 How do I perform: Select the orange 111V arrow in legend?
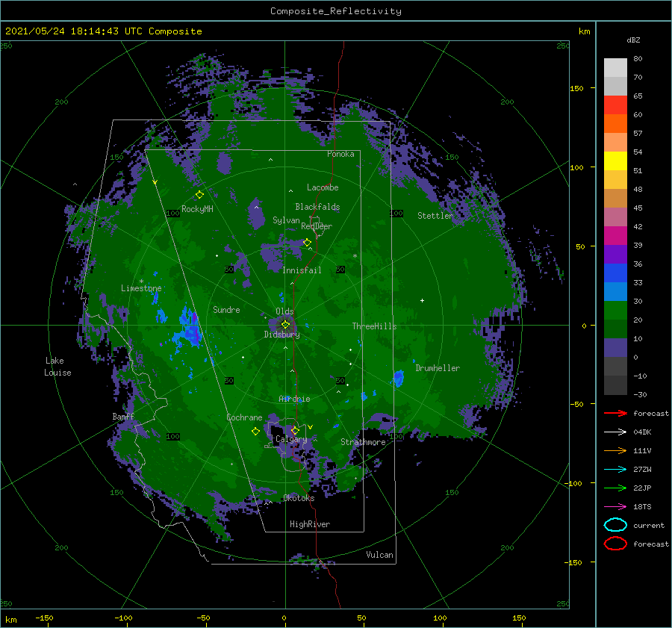615,450
